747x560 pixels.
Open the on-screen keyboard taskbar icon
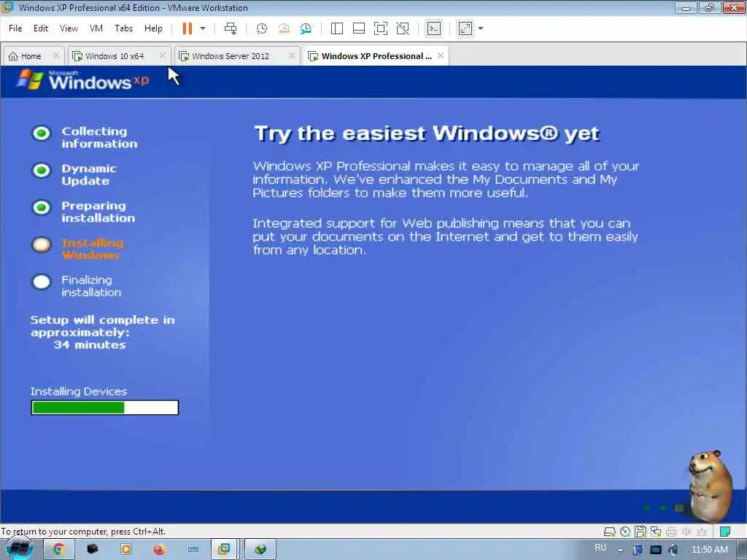pos(193,550)
